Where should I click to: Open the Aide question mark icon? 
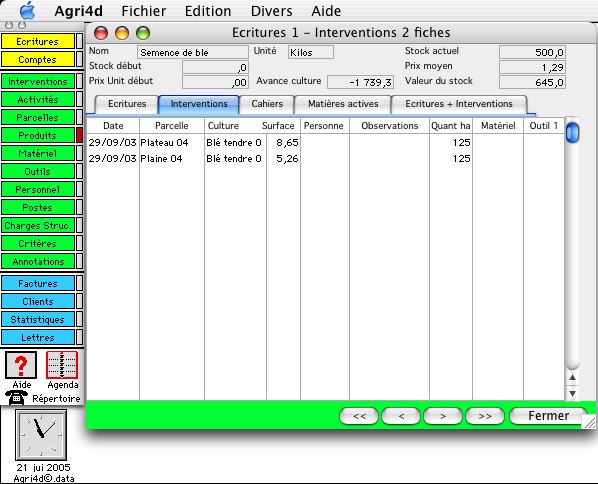click(21, 365)
